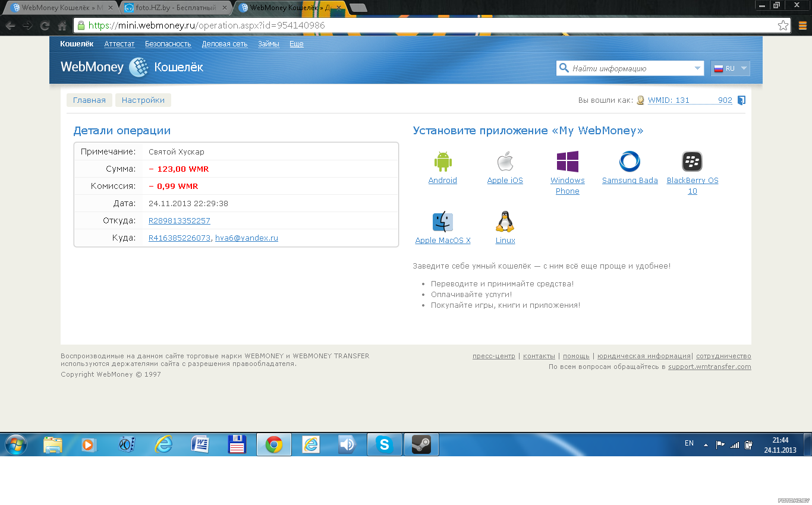The image size is (812, 505).
Task: Click the Настройки button
Action: tap(143, 100)
